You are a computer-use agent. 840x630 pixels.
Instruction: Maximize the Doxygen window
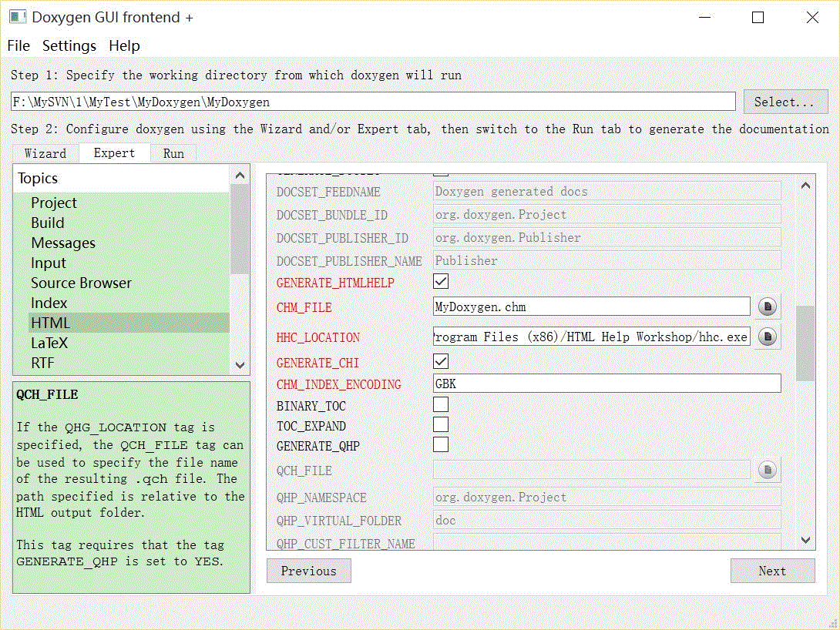(758, 17)
